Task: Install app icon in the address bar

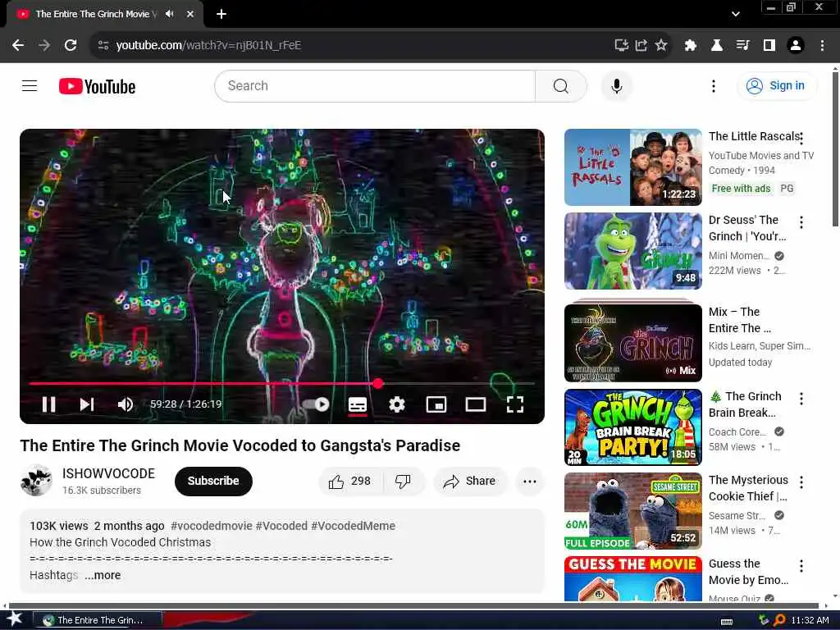Action: point(622,46)
